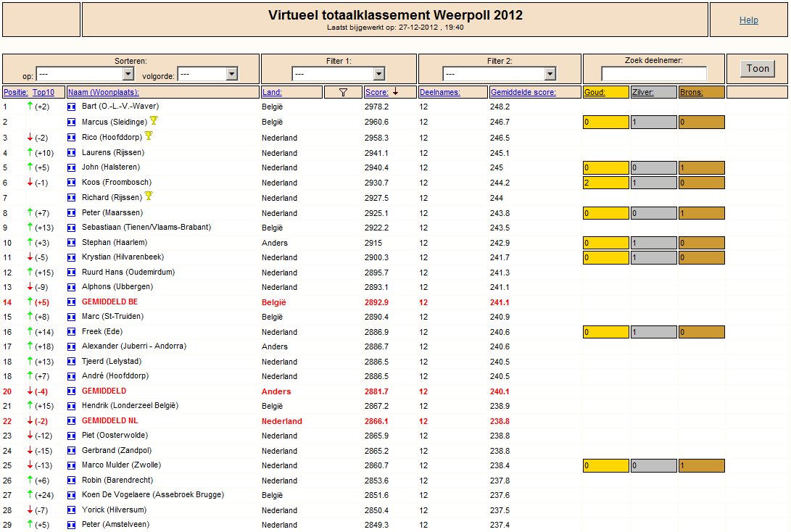The image size is (791, 532).
Task: Click the filter funnel icon in header
Action: pos(343,92)
